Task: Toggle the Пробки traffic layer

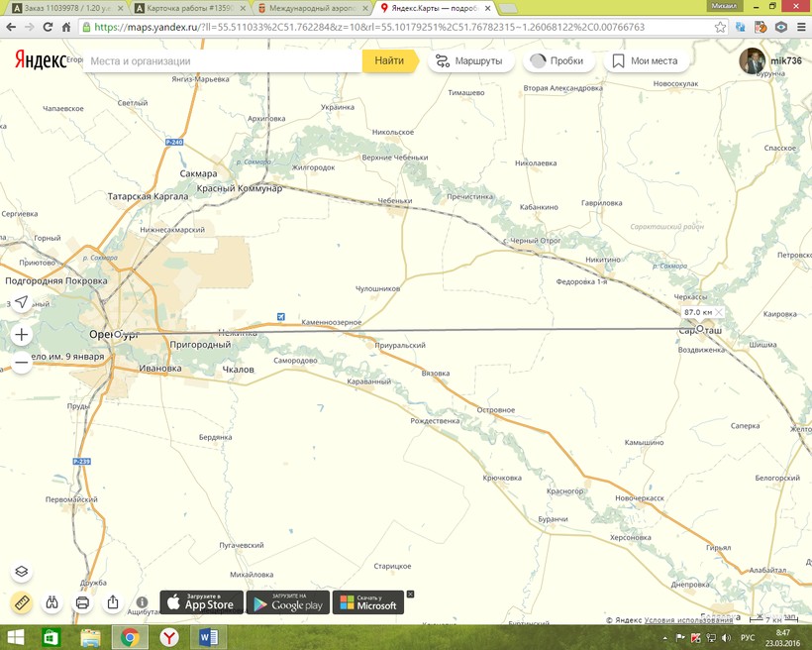Action: click(555, 61)
